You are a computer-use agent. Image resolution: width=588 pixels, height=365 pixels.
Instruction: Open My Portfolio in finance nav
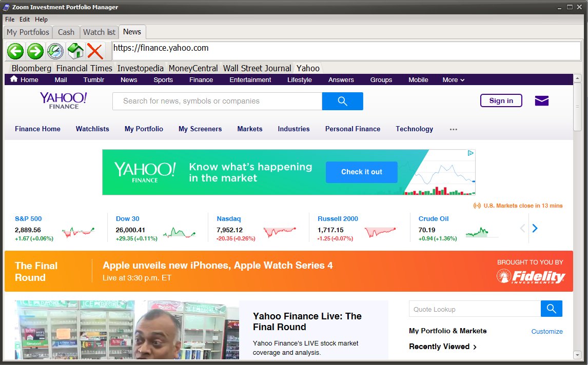(144, 129)
